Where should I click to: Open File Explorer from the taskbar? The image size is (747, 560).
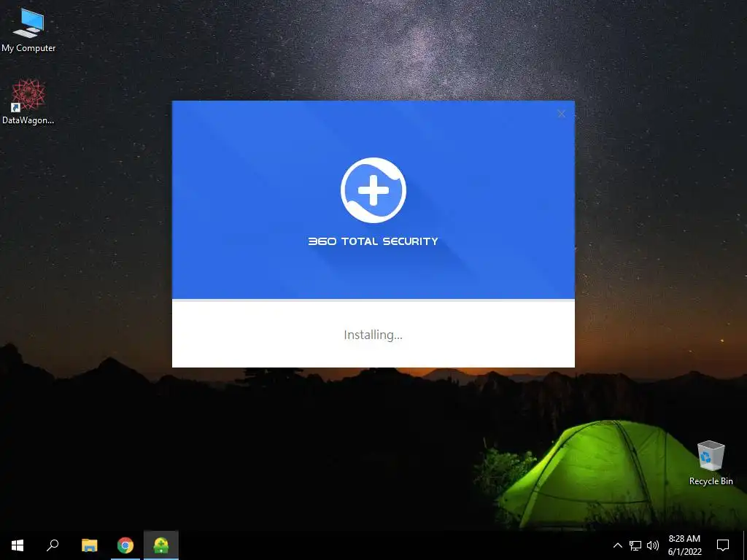point(89,545)
